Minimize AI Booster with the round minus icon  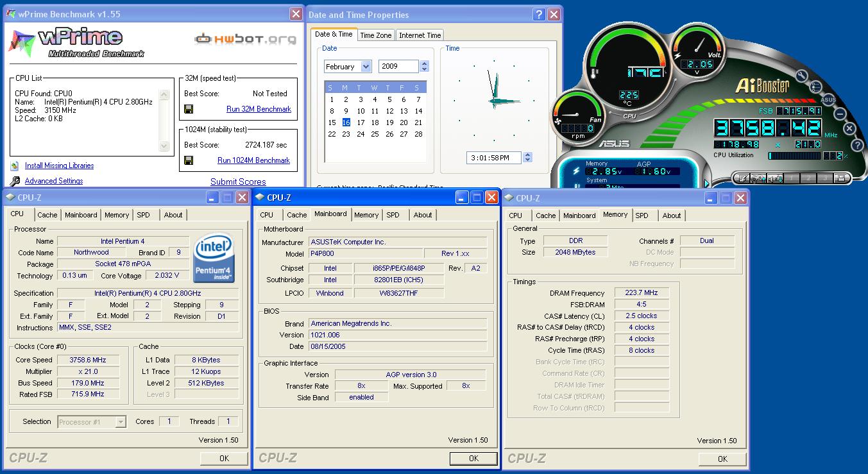point(840,114)
